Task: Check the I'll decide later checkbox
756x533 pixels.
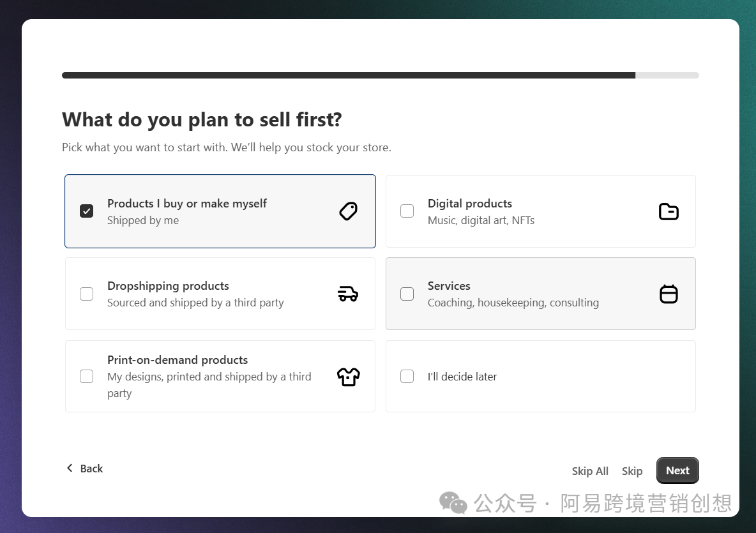Action: coord(407,376)
